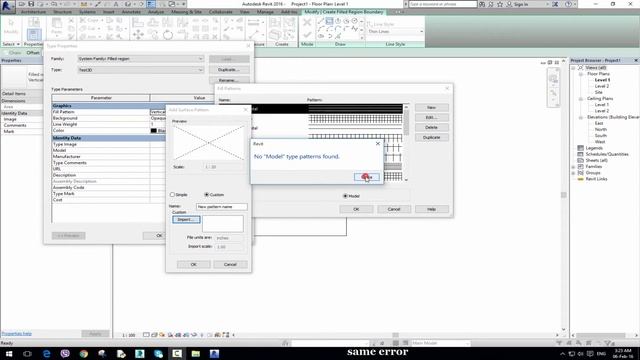Click the Properties icon in ribbon
Screen dimensions: 640x360
[x=34, y=34]
